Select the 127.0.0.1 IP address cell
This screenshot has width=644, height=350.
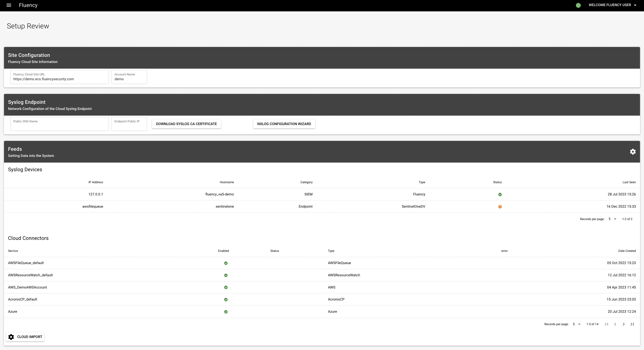96,194
